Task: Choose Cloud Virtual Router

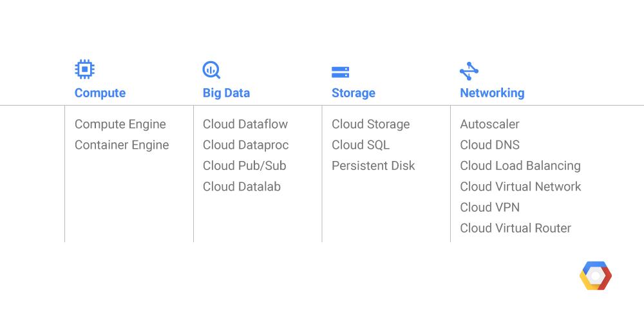Action: click(515, 228)
